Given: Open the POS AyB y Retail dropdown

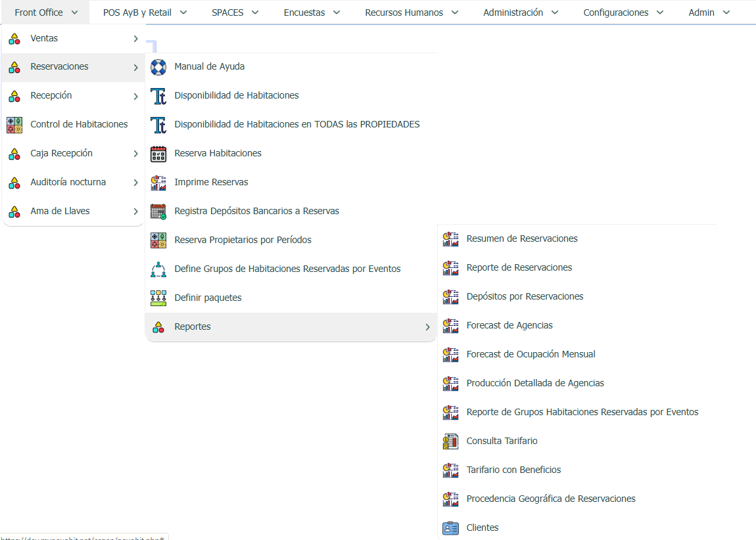Looking at the screenshot, I should click(145, 12).
